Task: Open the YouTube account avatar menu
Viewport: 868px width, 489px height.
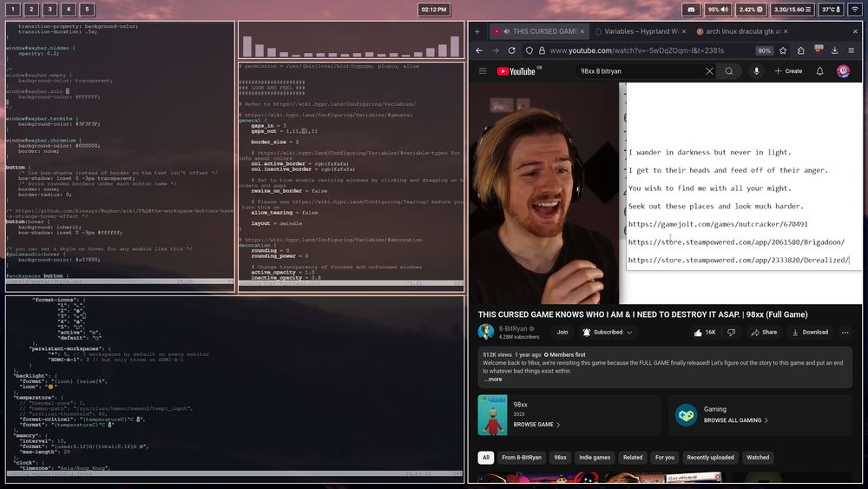Action: [x=843, y=71]
